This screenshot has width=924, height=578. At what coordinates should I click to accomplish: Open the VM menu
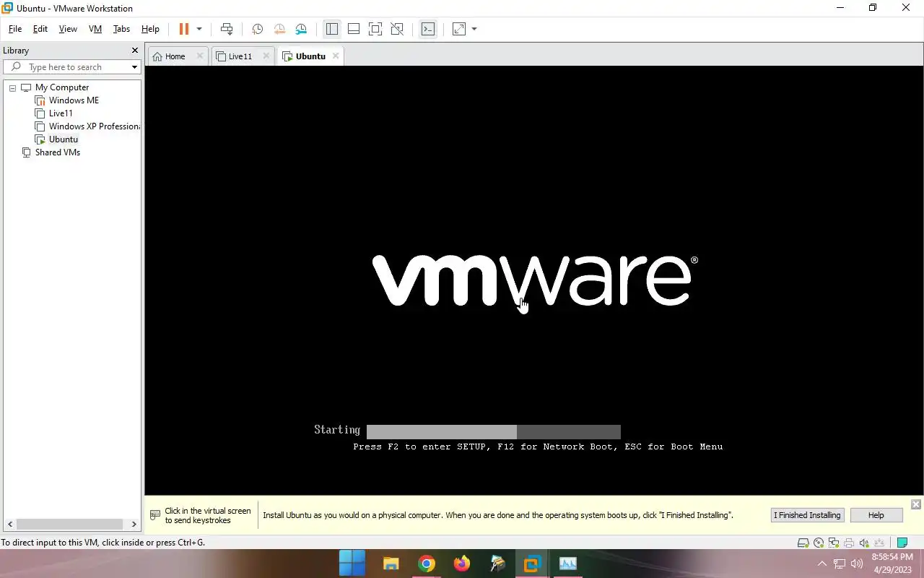95,29
